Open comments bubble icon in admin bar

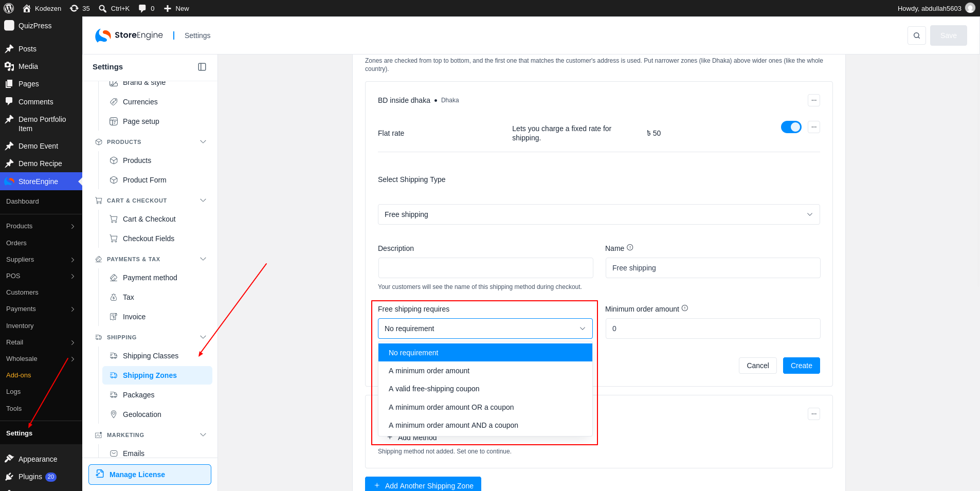[x=142, y=8]
